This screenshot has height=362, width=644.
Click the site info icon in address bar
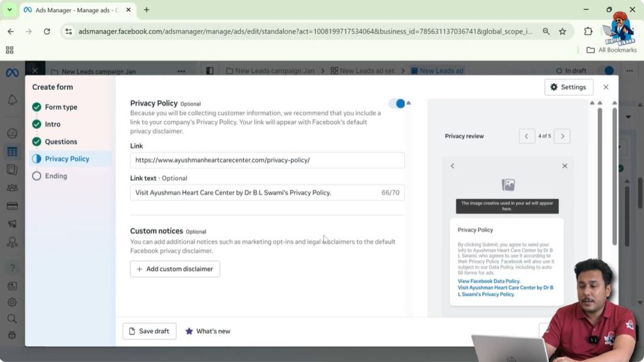click(x=69, y=31)
